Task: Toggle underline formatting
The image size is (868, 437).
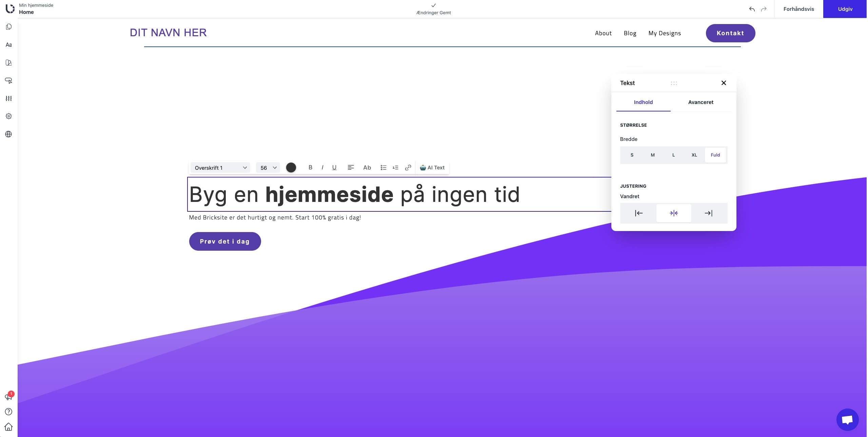Action: click(334, 167)
